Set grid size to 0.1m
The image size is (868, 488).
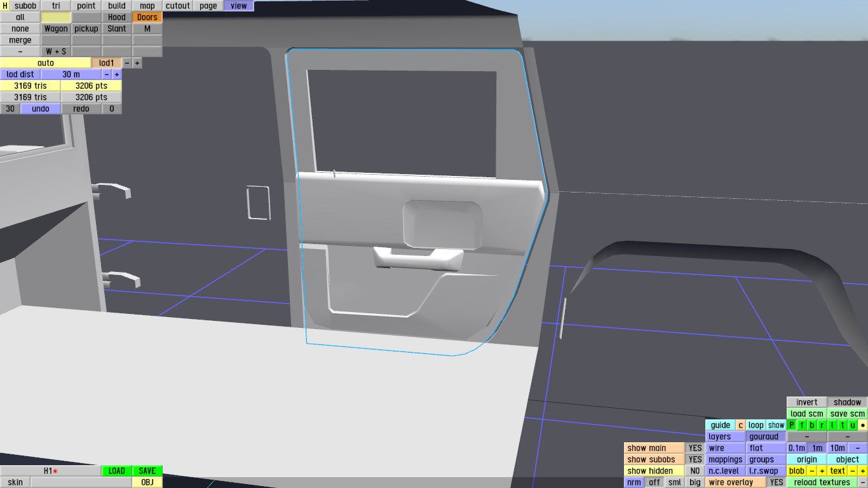click(x=797, y=448)
